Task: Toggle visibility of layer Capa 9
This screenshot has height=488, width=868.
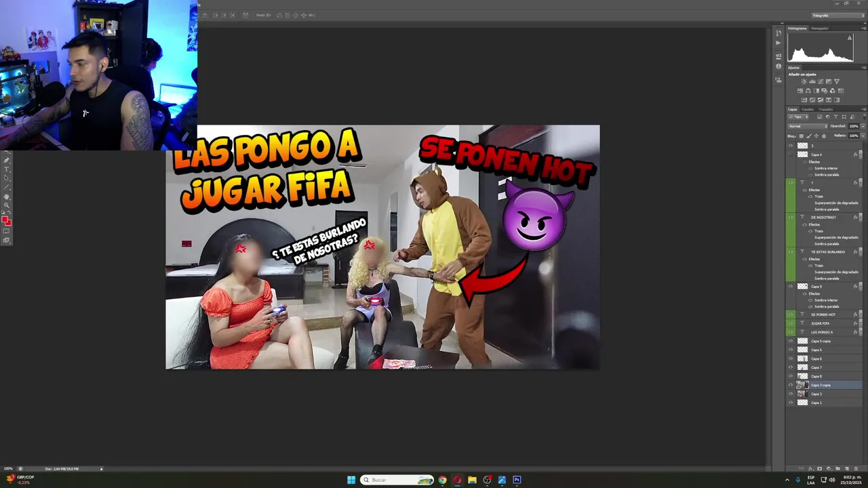Action: click(790, 286)
